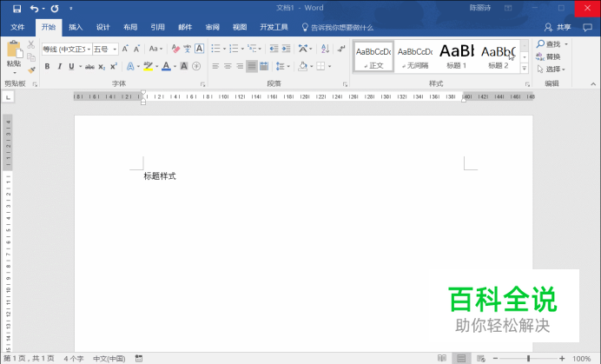
Task: Open the macro recording status icon
Action: coord(139,358)
